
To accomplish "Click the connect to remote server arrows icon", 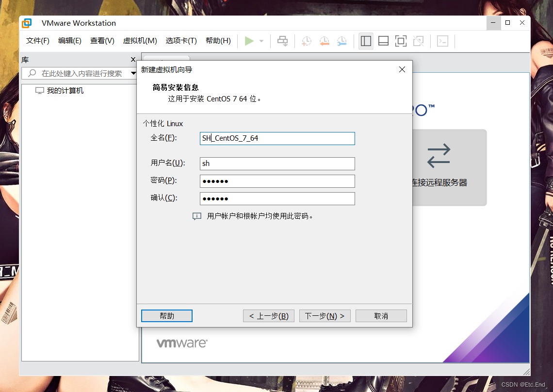I will point(439,156).
